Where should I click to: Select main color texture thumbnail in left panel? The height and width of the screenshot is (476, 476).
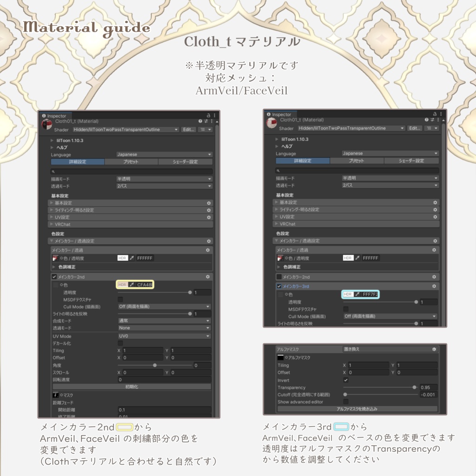coord(55,258)
